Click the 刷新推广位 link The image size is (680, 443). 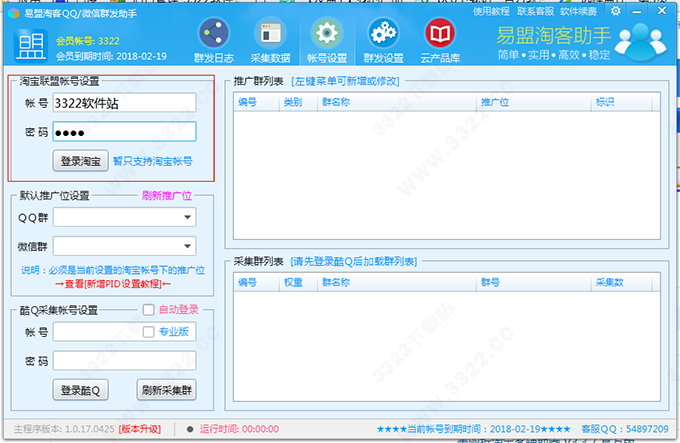(167, 195)
